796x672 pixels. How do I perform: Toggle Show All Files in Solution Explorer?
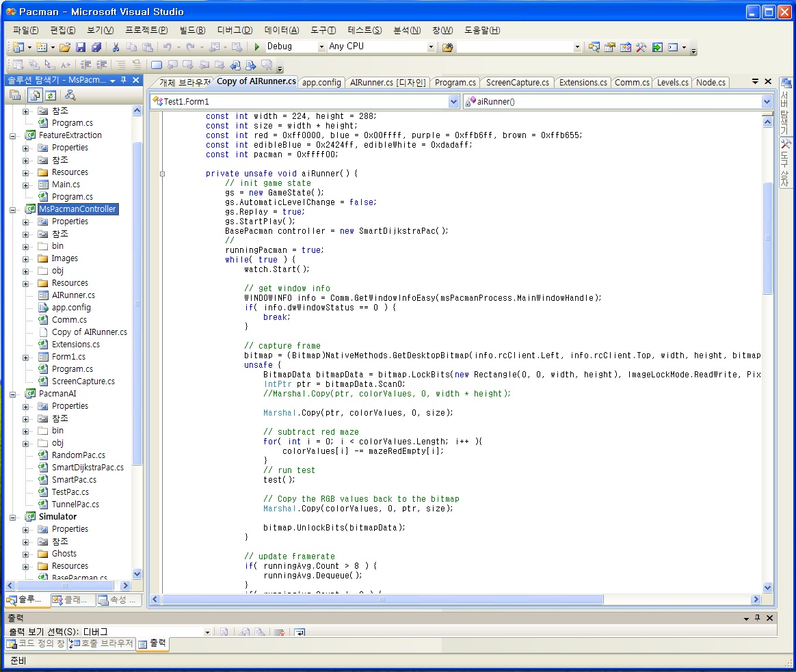point(34,96)
